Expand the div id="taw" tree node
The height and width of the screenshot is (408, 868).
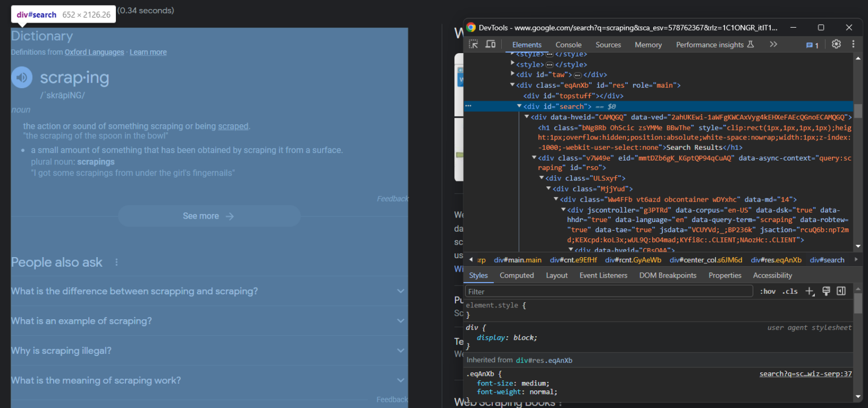click(513, 74)
